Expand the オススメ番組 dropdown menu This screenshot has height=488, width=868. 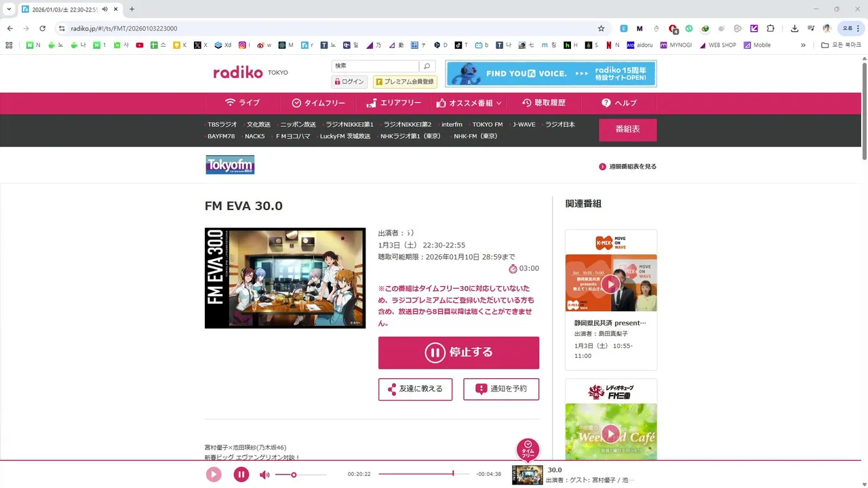point(469,103)
